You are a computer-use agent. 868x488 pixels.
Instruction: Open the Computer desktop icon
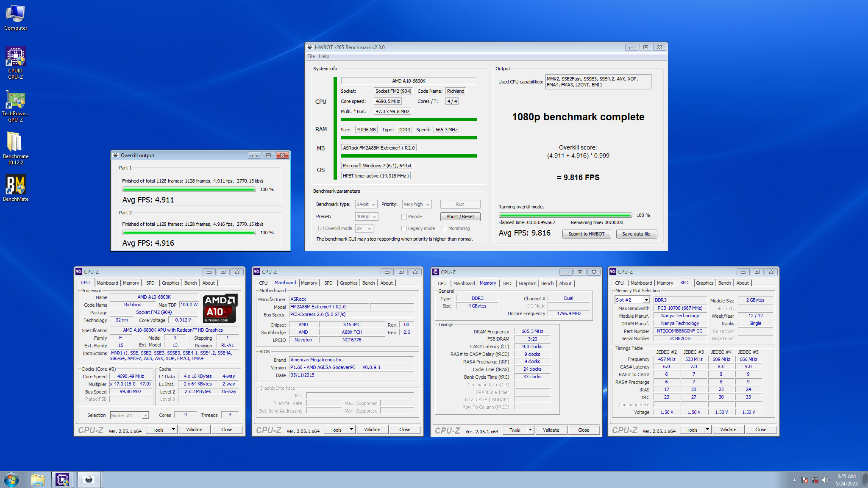[x=16, y=18]
